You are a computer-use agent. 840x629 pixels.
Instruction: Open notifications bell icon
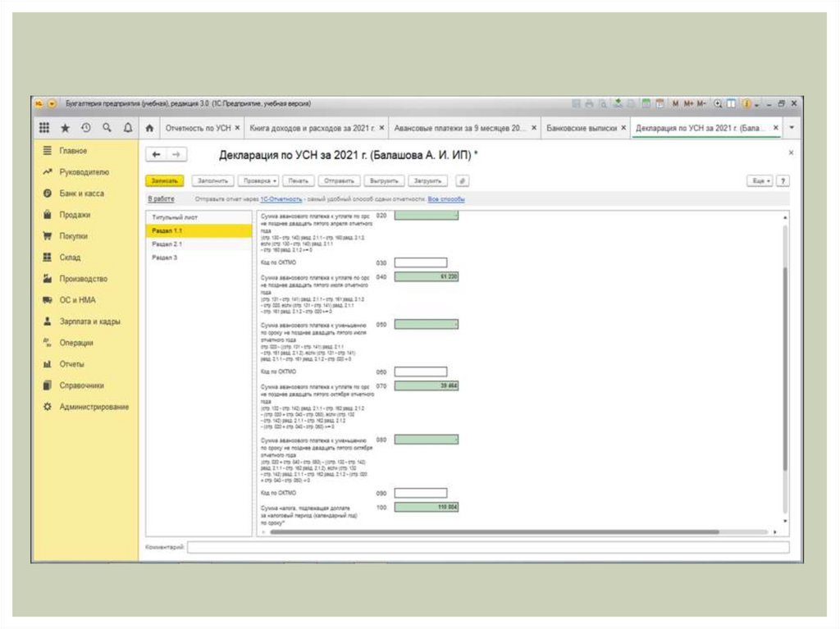[x=127, y=128]
